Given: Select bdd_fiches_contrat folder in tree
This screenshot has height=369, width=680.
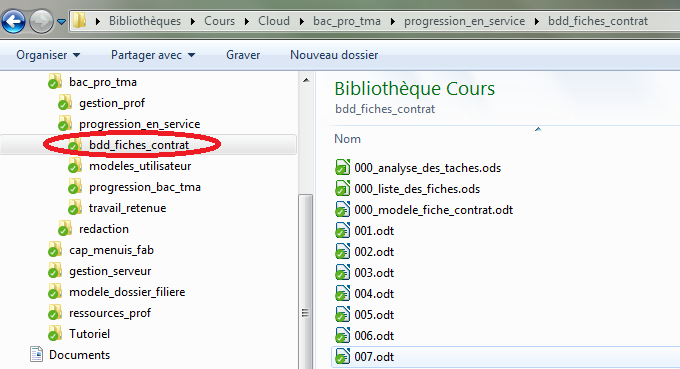Looking at the screenshot, I should tap(139, 145).
